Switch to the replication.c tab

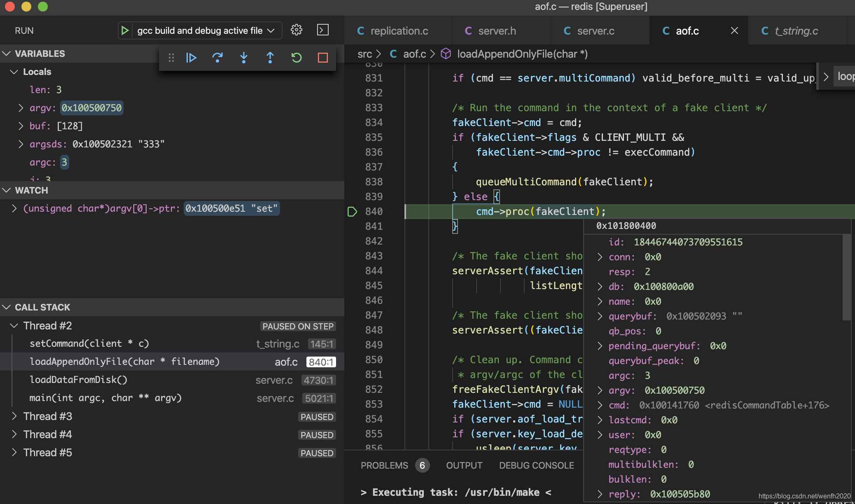[398, 30]
